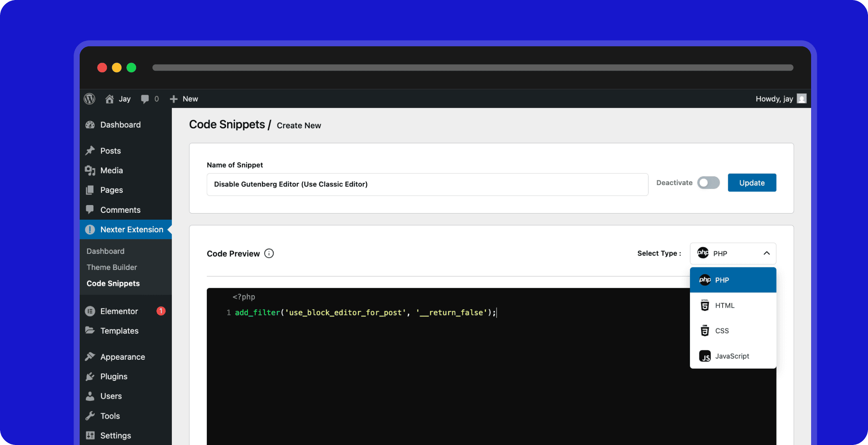This screenshot has width=868, height=445.
Task: Click the Templates folder icon
Action: point(90,331)
